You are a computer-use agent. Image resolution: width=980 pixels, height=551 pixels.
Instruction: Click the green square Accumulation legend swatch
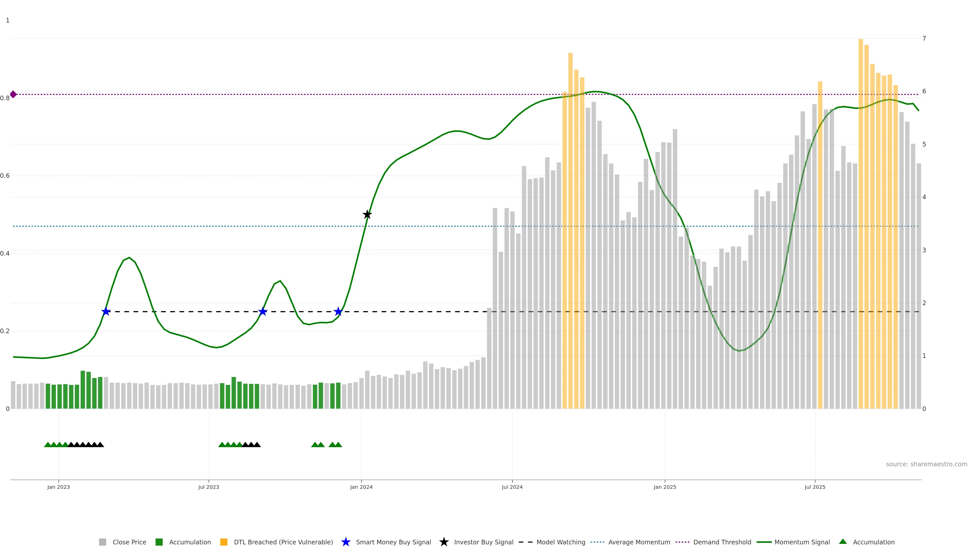point(159,542)
